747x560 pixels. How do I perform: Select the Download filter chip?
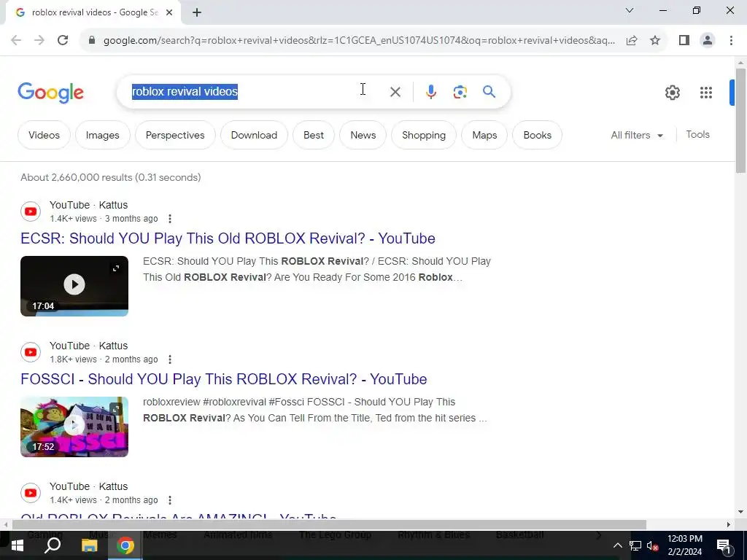[254, 135]
